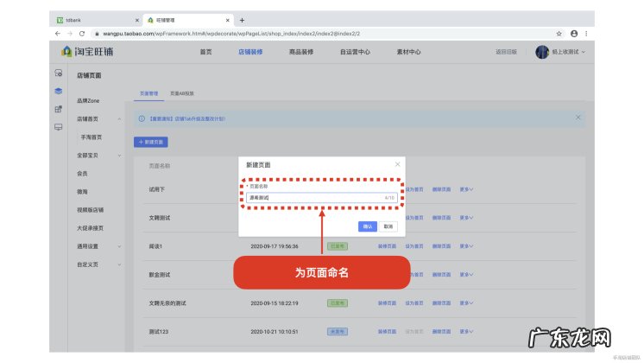
Task: Click the blue 确认 button in dialog
Action: 368,226
